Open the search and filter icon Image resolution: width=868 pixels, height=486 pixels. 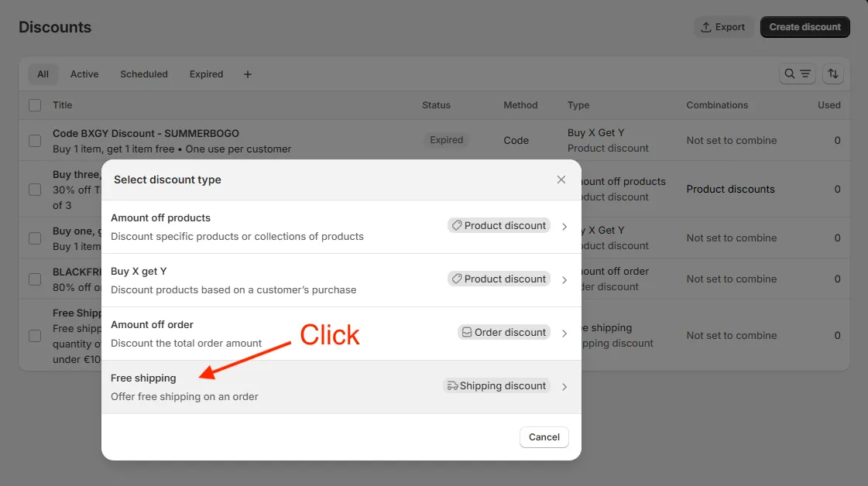[797, 74]
